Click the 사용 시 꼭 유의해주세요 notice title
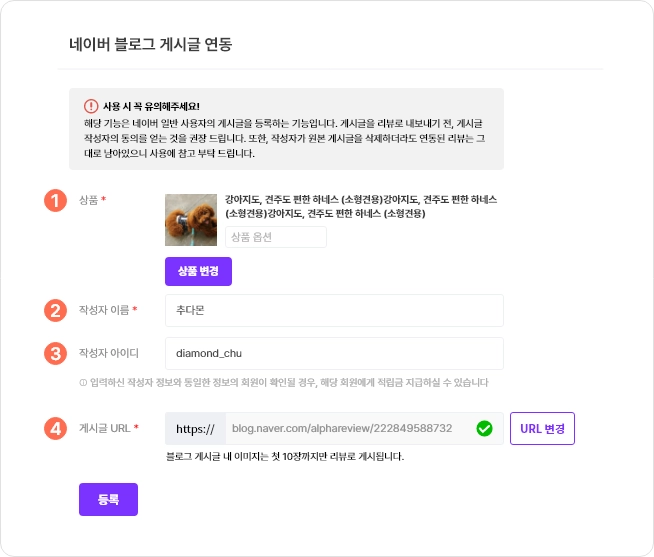Screen dimensions: 654x557 [x=151, y=105]
